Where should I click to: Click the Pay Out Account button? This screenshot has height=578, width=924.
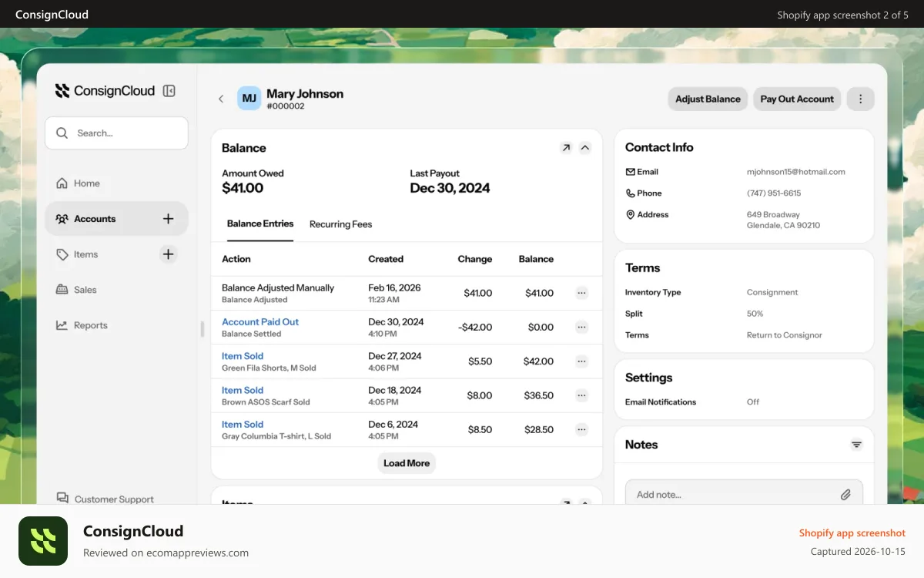(x=797, y=99)
